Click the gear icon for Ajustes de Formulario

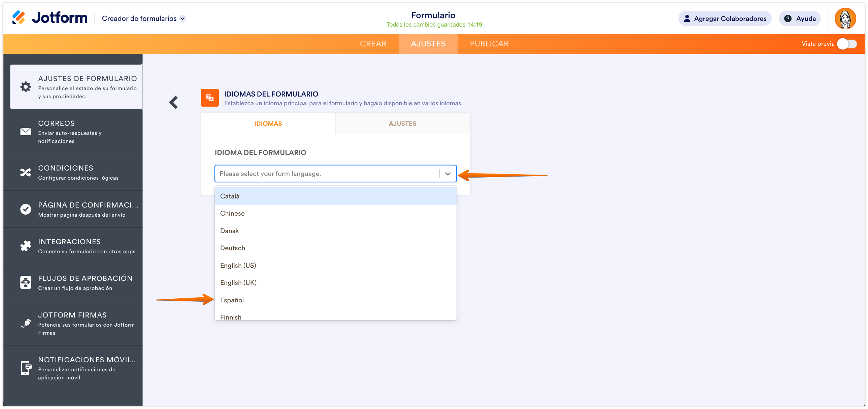26,87
